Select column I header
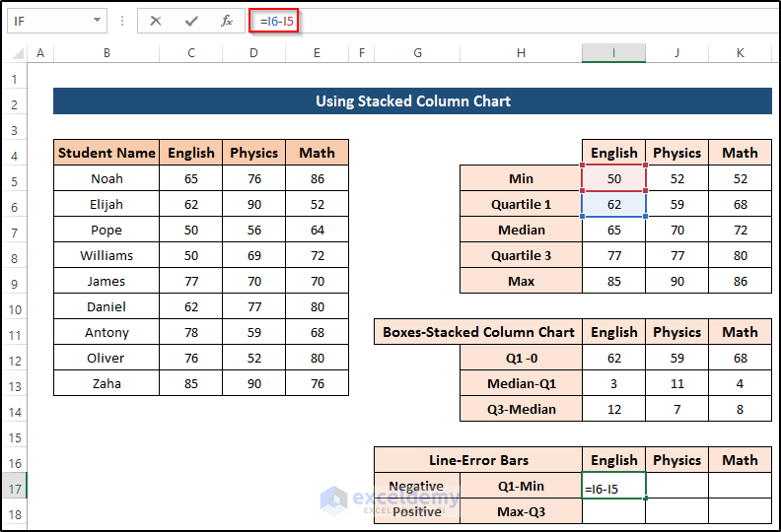Screen dimensions: 781x532 coord(613,52)
